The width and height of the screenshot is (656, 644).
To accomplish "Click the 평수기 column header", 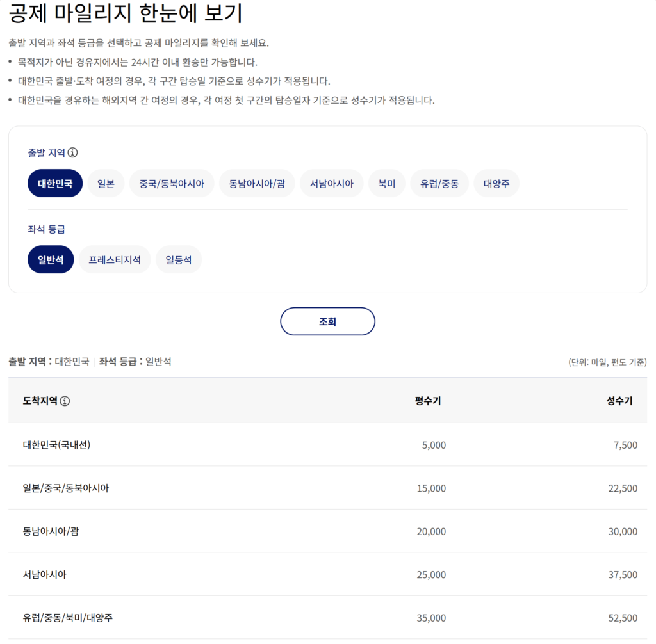I will point(427,401).
